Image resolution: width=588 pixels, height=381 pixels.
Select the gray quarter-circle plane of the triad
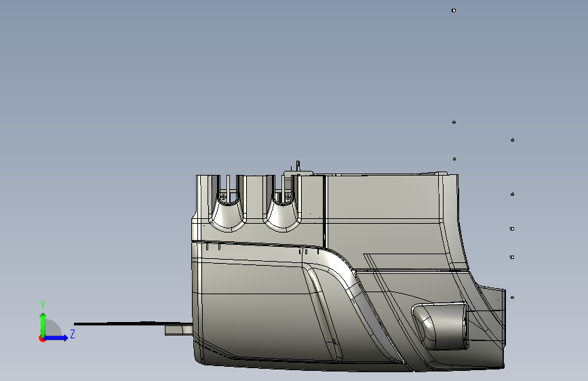tap(52, 328)
